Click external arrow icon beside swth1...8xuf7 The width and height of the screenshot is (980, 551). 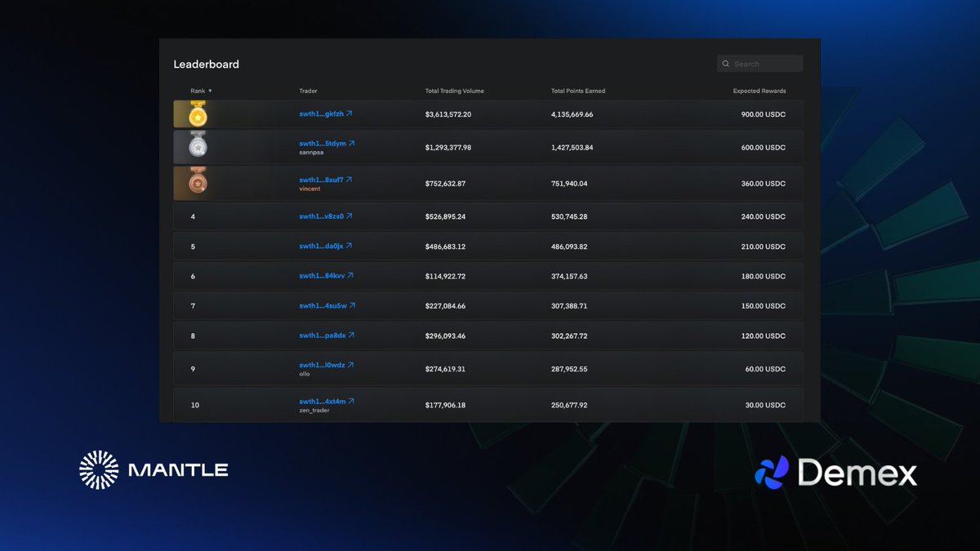[349, 179]
